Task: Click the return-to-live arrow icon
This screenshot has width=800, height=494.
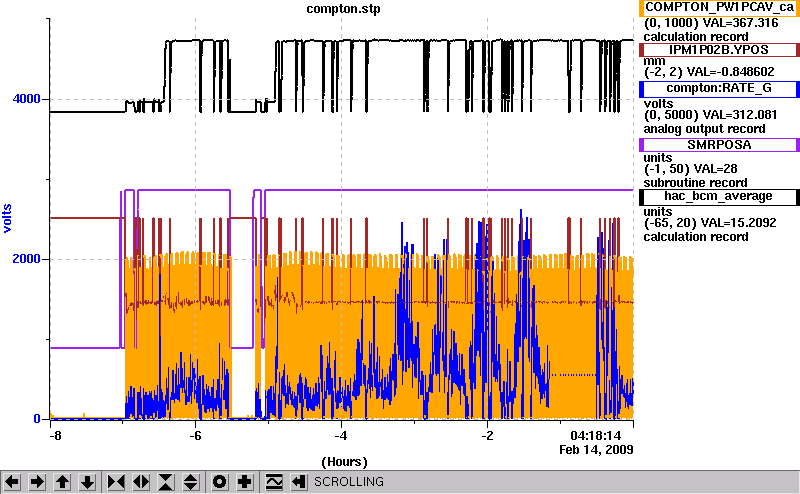Action: (x=299, y=482)
